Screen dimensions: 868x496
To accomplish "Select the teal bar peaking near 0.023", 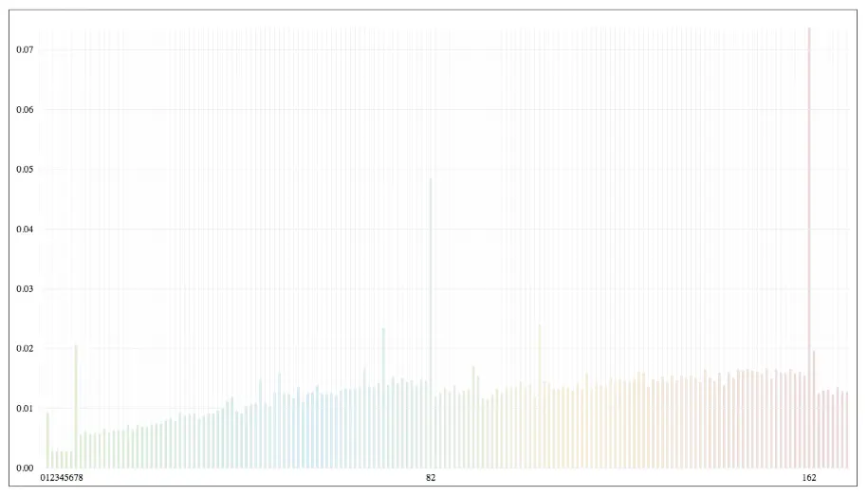I will point(383,398).
